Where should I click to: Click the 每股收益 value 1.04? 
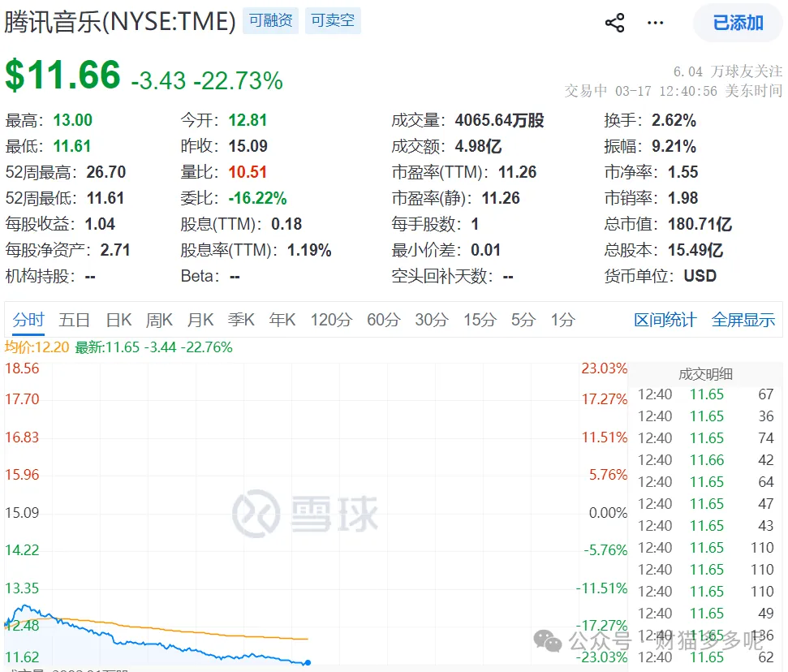100,224
